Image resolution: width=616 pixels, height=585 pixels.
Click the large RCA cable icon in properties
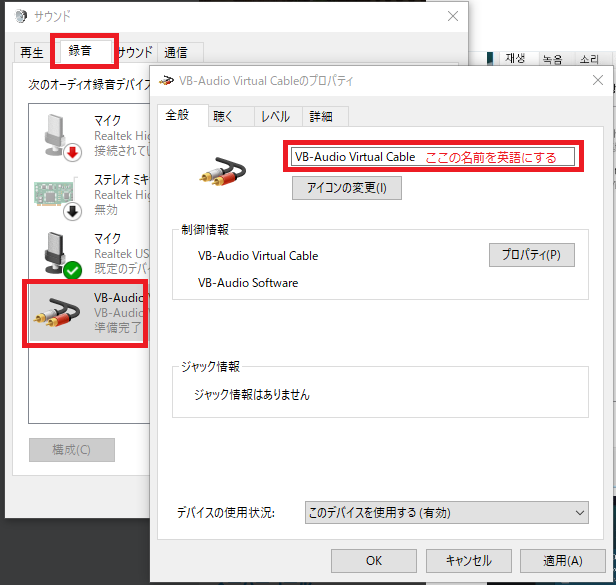click(223, 172)
